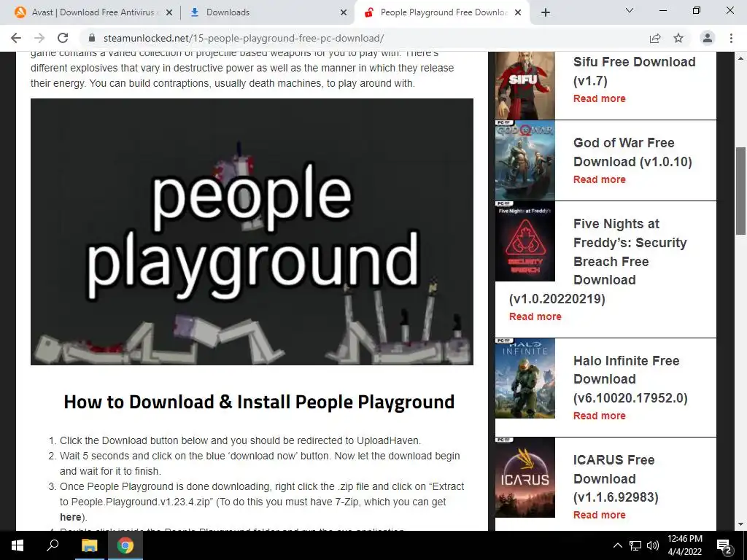
Task: Open God of War cover thumbnail
Action: pos(525,160)
